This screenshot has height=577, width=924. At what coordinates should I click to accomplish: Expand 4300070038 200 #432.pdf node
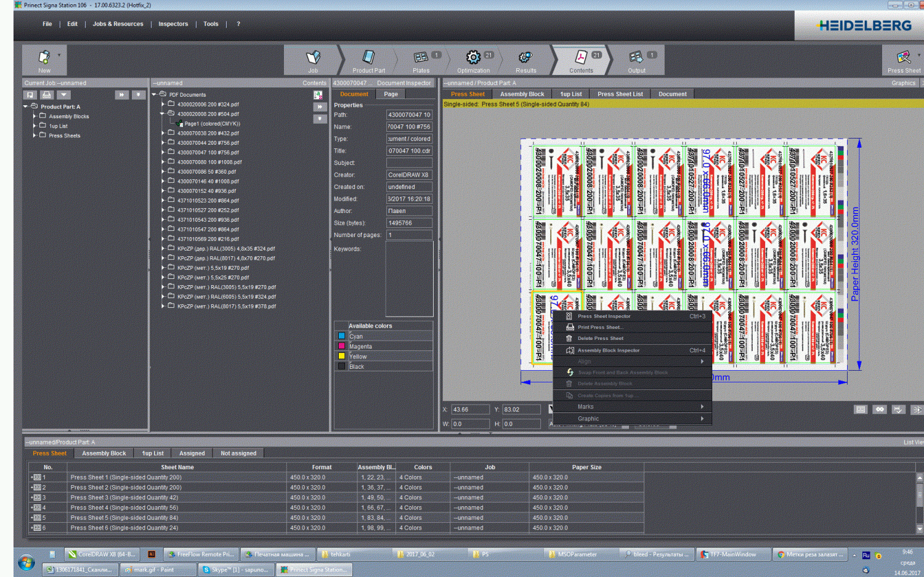pyautogui.click(x=163, y=132)
